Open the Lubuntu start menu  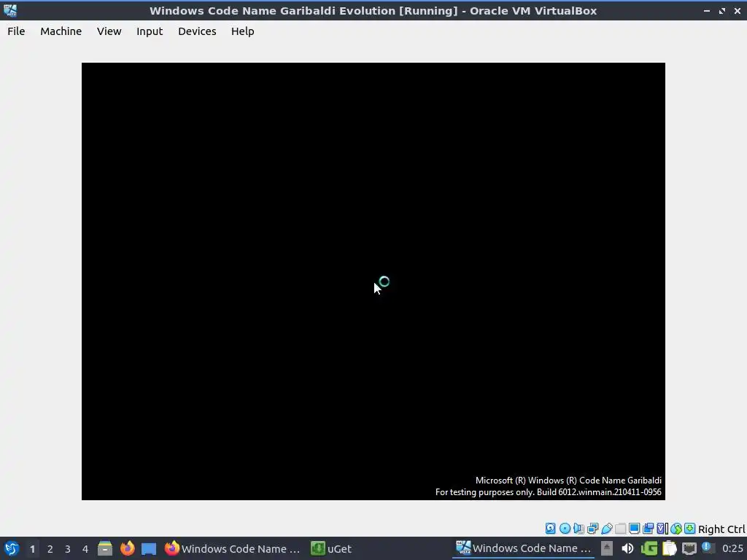pyautogui.click(x=11, y=548)
